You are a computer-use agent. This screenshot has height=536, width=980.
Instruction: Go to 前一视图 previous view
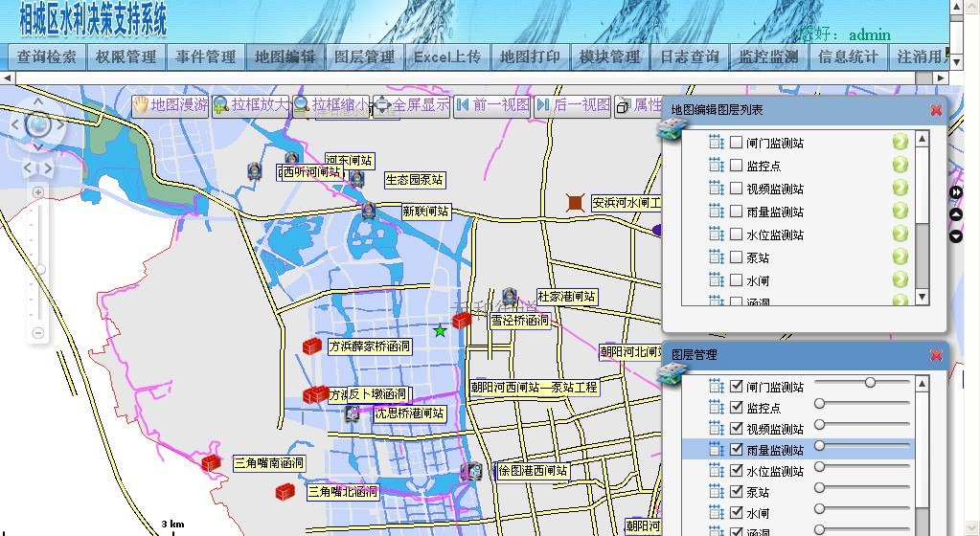(491, 105)
